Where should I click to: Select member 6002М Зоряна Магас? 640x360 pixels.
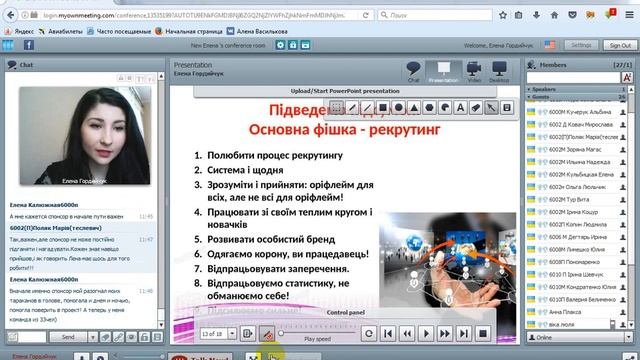pyautogui.click(x=577, y=149)
